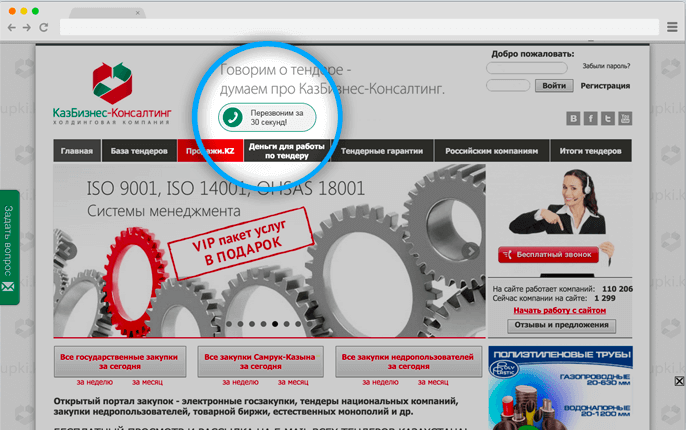This screenshot has height=430, width=686.
Task: Click the green phone callback icon
Action: click(232, 117)
